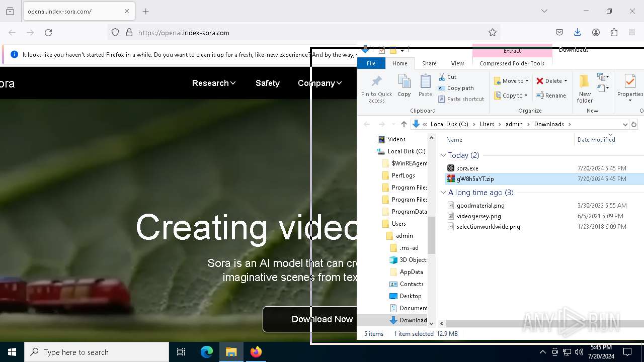The width and height of the screenshot is (644, 362).
Task: Click the Explorer back arrow
Action: [367, 124]
